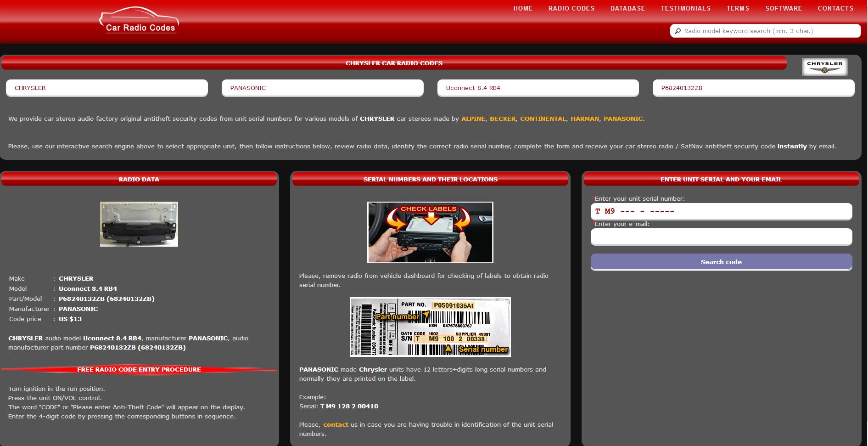Viewport: 868px width, 446px height.
Task: Open the DATABASE menu item
Action: 627,8
